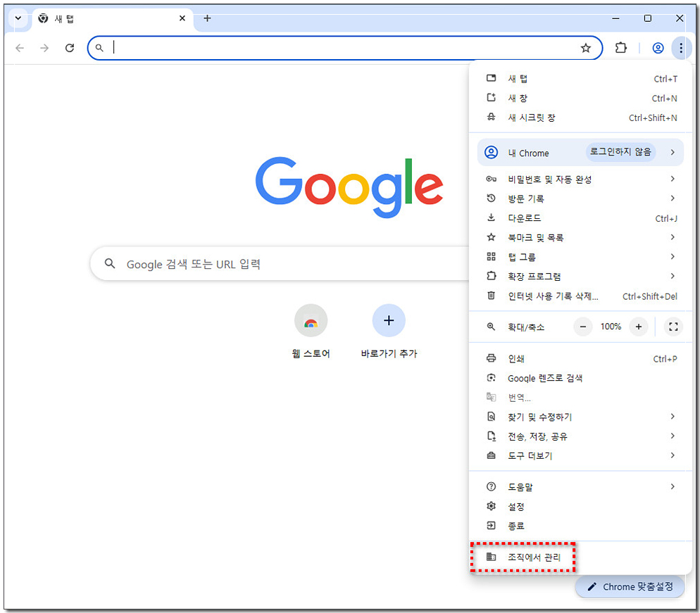Close the Chrome three-dot menu button

click(681, 48)
